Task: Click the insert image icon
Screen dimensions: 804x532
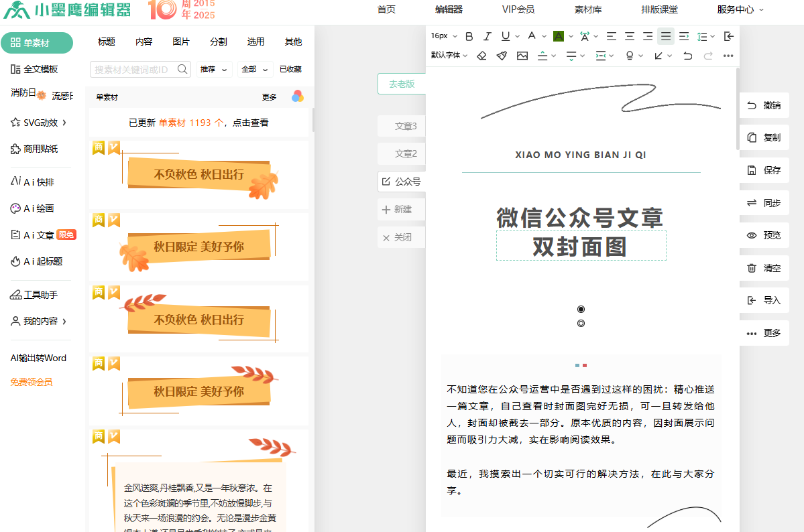Action: pos(522,56)
